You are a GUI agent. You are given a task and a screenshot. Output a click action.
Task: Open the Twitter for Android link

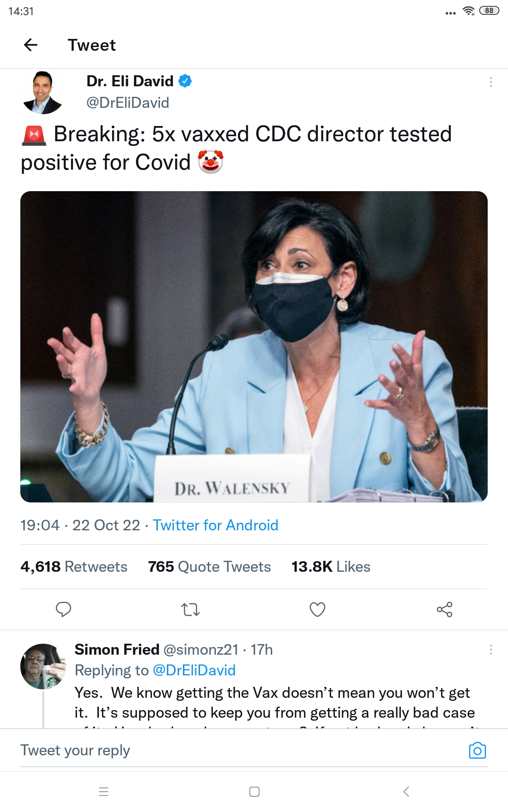tap(215, 525)
